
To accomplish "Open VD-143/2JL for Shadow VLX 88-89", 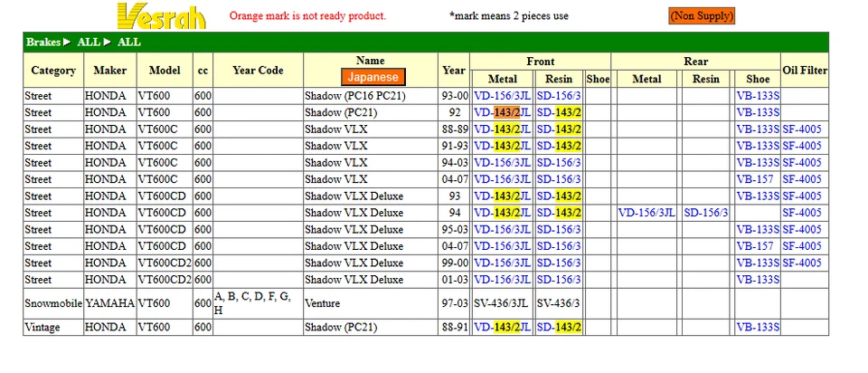I will pos(502,129).
